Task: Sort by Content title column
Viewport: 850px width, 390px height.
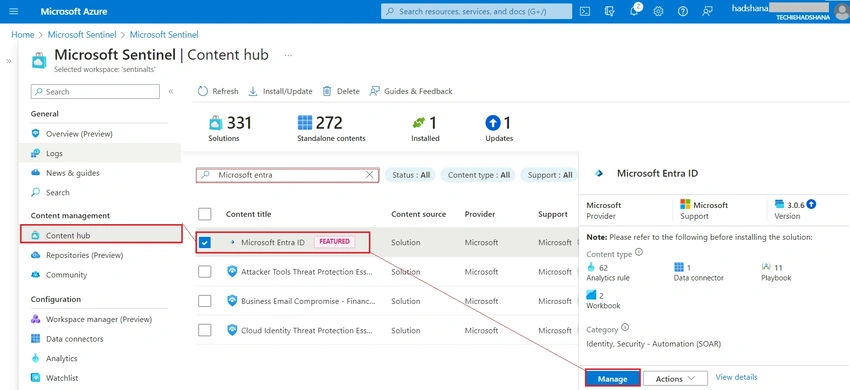Action: coord(248,214)
